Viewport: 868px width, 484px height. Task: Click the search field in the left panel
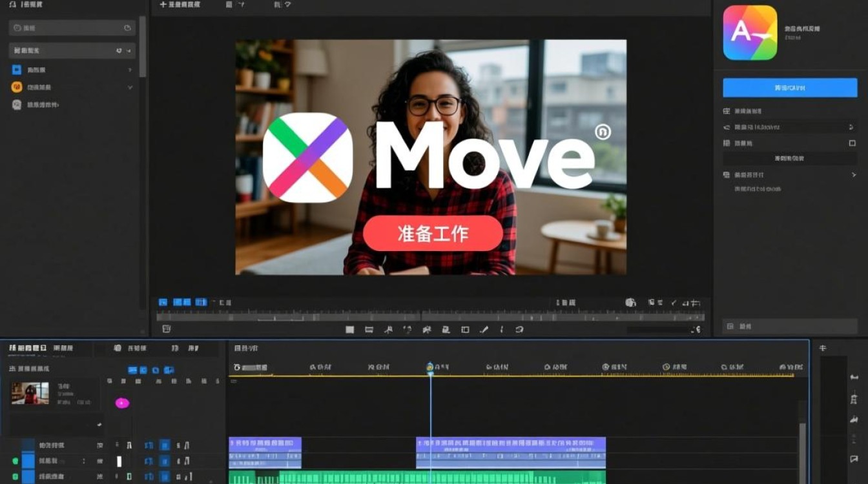tap(72, 28)
